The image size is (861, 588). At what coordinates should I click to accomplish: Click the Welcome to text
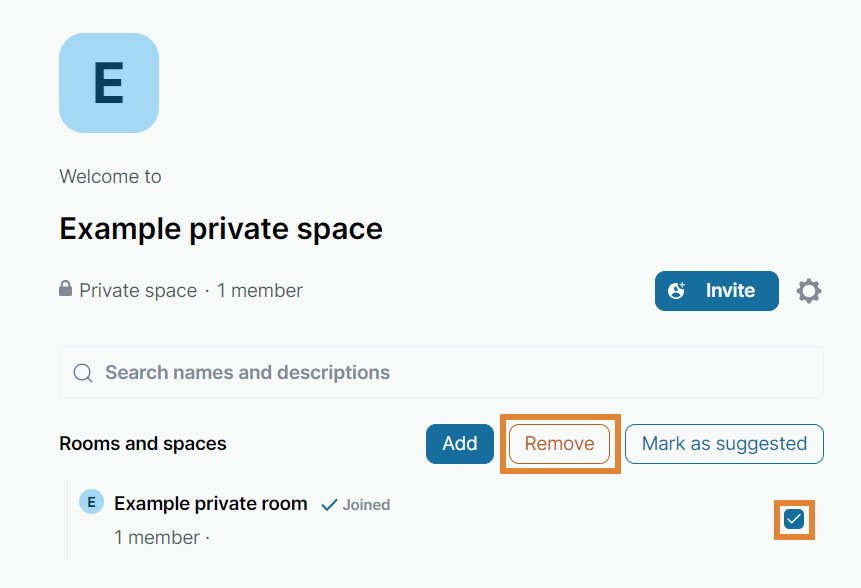tap(110, 177)
